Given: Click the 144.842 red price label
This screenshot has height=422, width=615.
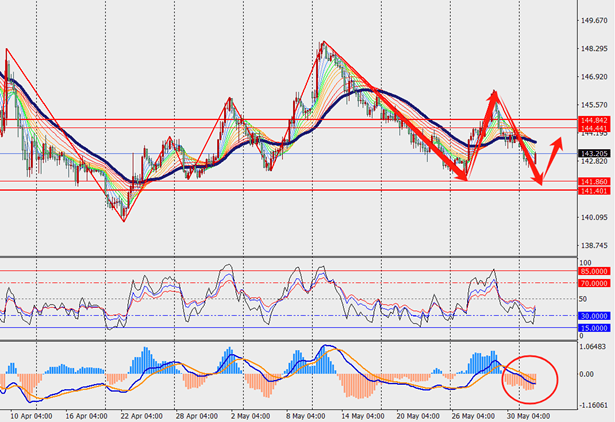Looking at the screenshot, I should (x=594, y=120).
